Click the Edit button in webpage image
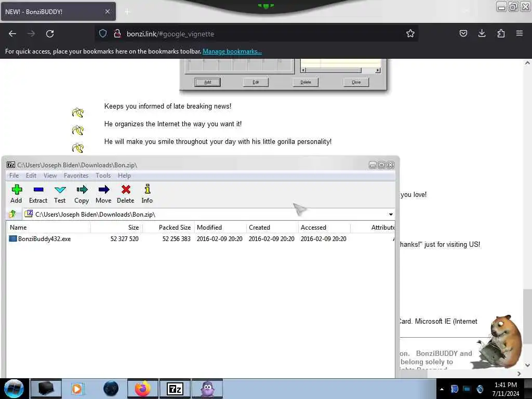532x399 pixels. pos(256,82)
